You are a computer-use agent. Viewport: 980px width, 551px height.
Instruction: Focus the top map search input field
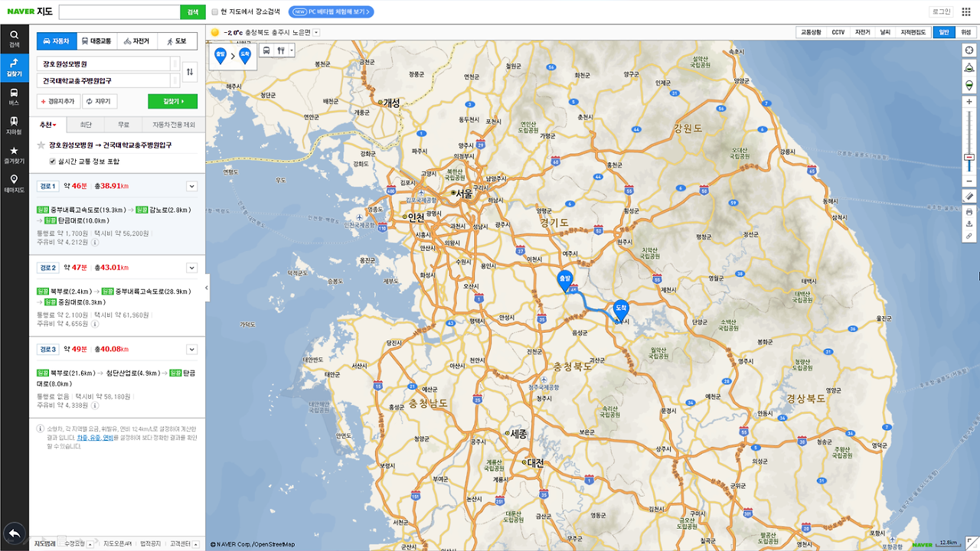119,11
